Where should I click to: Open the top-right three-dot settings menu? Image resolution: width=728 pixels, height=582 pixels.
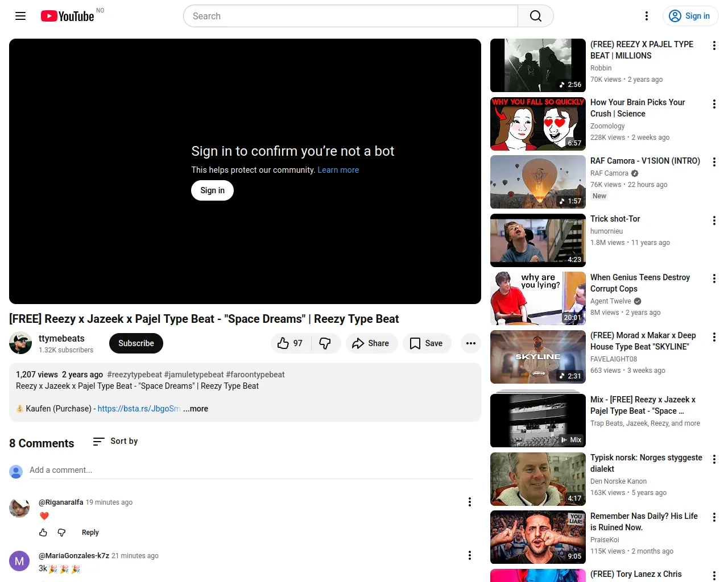coord(646,16)
